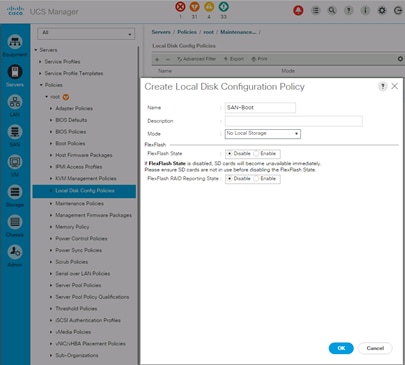Viewport: 405px width, 365px height.
Task: Select Maintenance Policies tree item
Action: [x=79, y=203]
